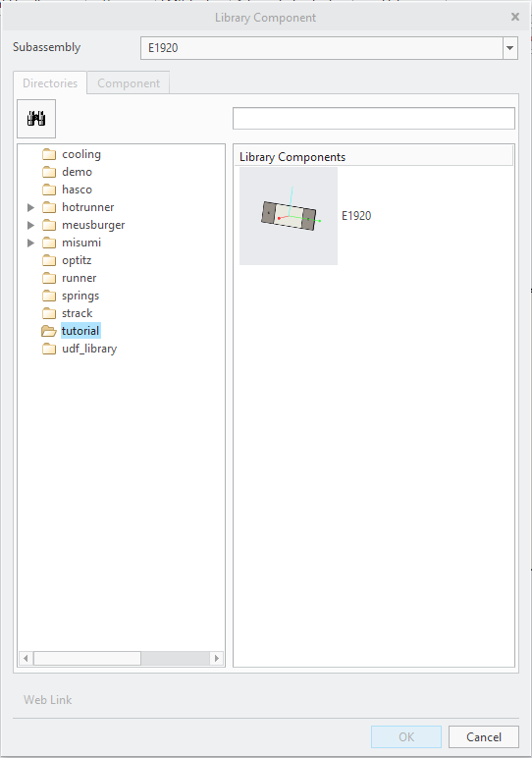
Task: Select the cooling folder icon
Action: click(49, 155)
